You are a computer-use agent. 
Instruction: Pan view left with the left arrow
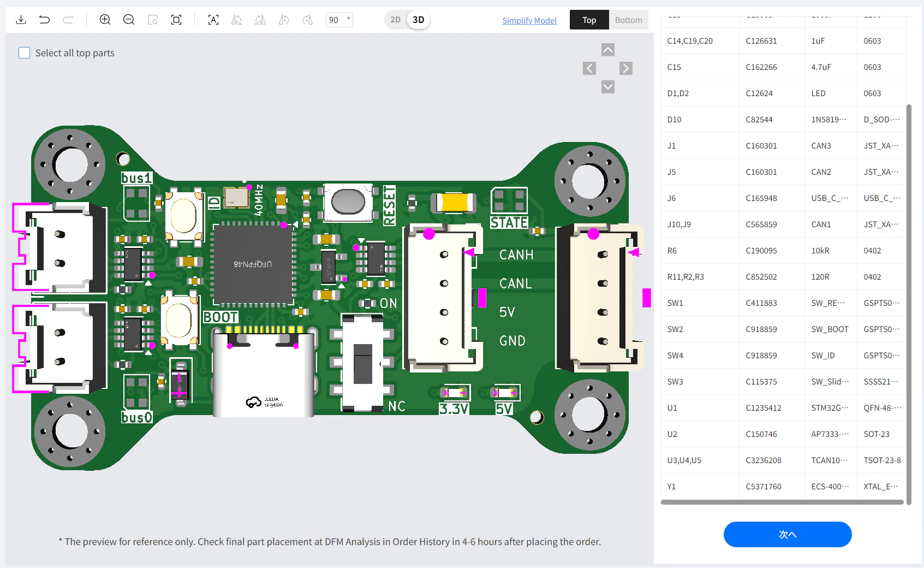(x=589, y=68)
